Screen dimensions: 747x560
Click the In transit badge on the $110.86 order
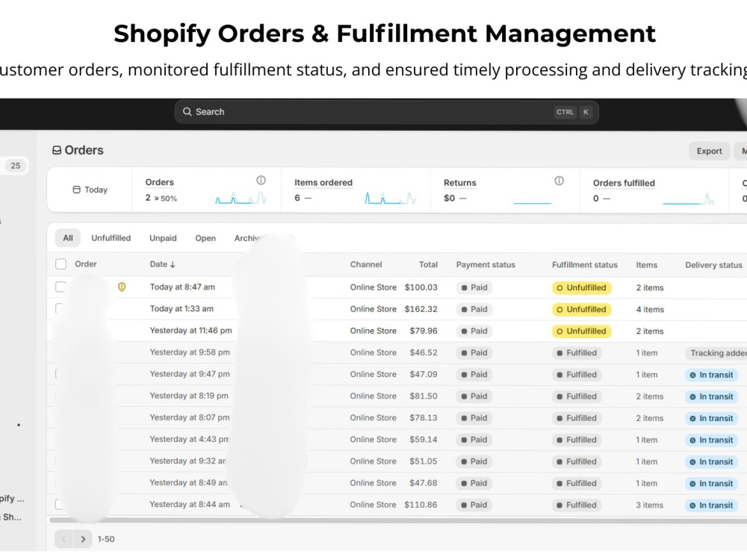coord(711,505)
